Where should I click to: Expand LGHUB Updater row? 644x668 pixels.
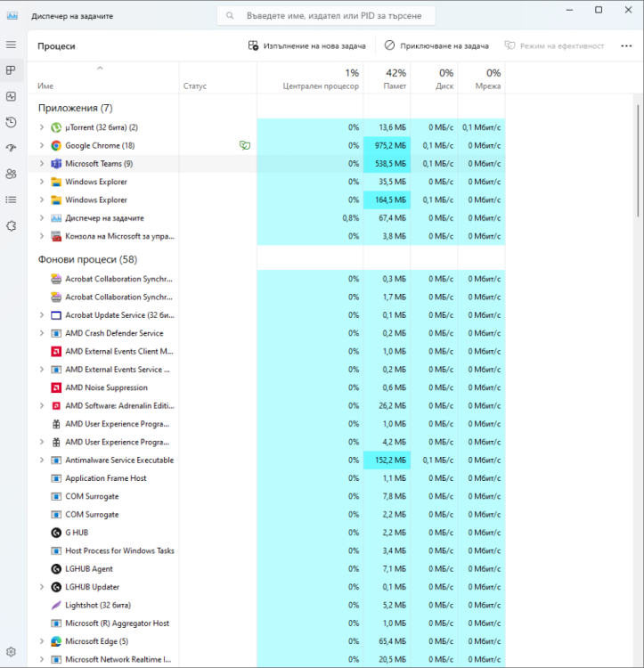pos(42,587)
